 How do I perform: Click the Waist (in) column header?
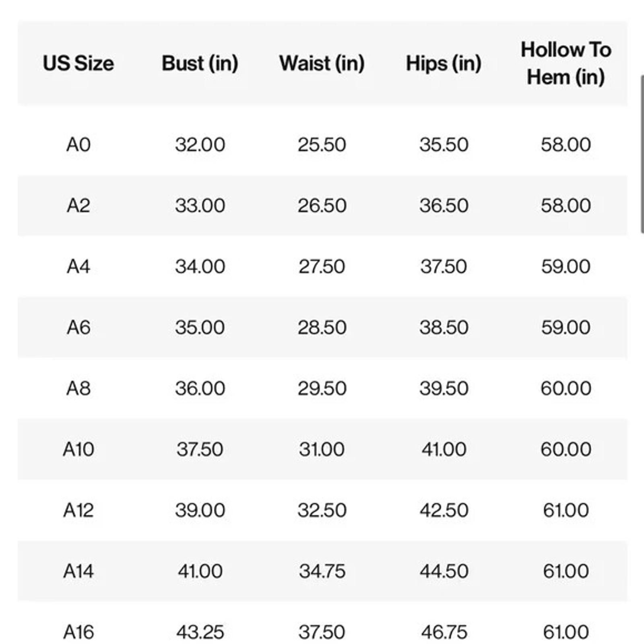322,64
